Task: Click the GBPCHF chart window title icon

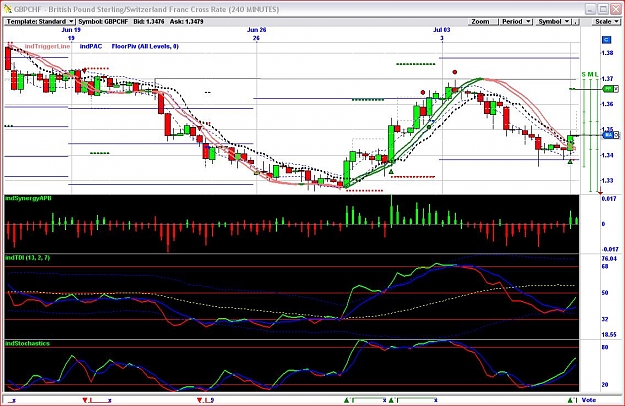Action: coord(8,9)
